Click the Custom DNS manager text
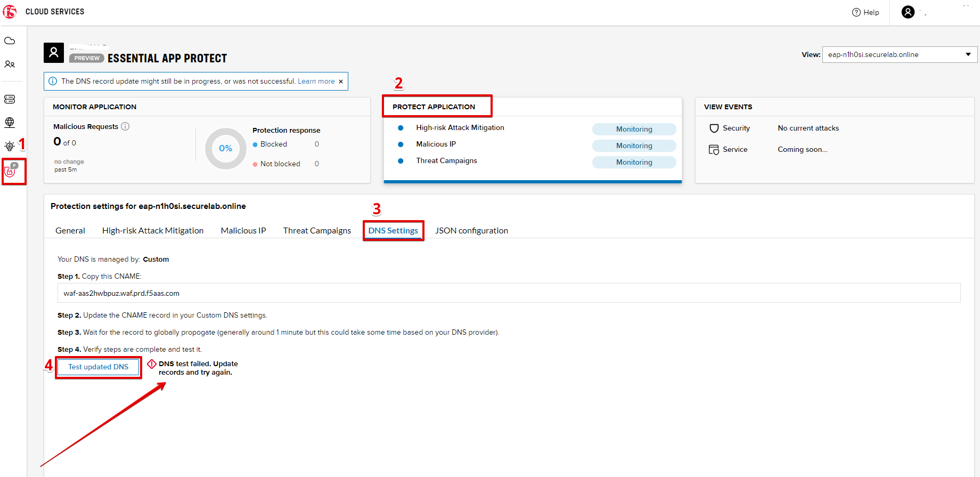 (x=156, y=259)
